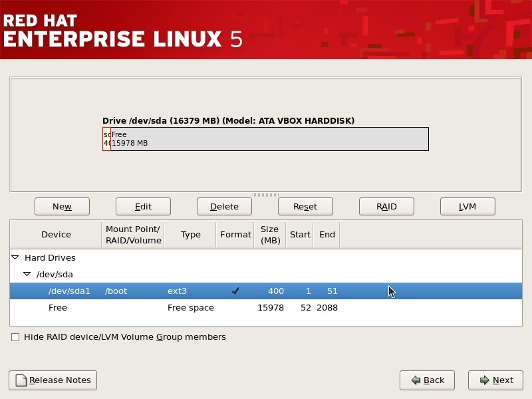Click the Start column header
The width and height of the screenshot is (532, 399).
[300, 235]
